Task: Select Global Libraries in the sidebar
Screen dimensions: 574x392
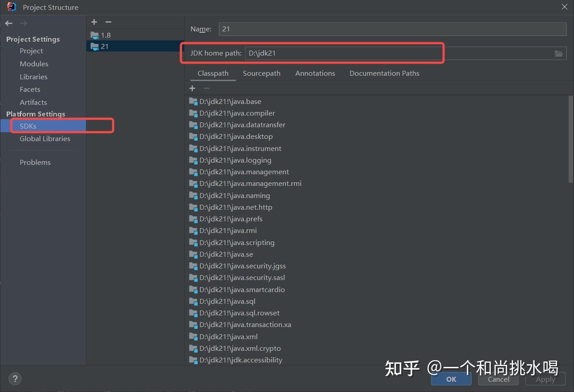Action: (45, 138)
